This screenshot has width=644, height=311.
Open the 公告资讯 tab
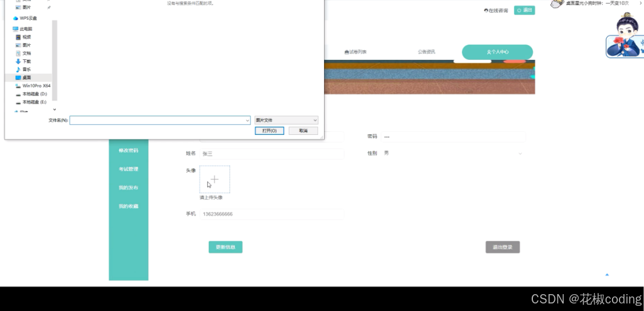(x=426, y=52)
